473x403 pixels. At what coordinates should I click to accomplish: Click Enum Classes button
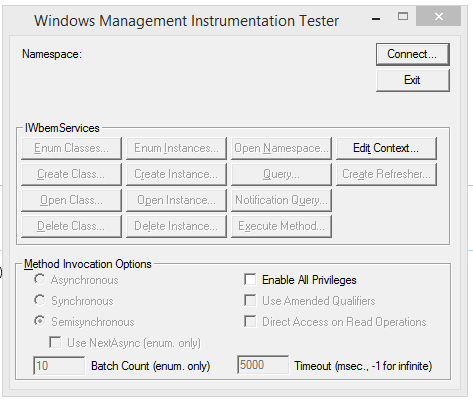tap(71, 148)
